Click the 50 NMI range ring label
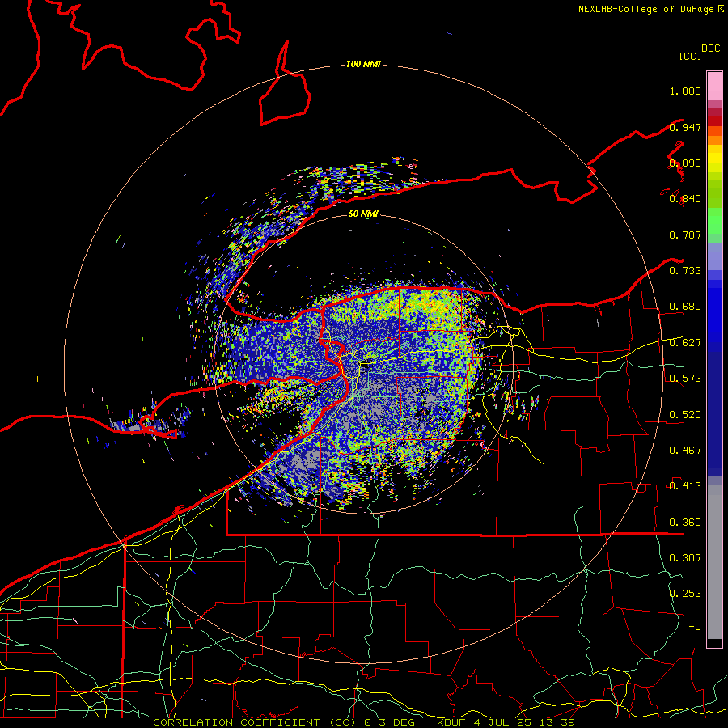The height and width of the screenshot is (728, 728). [x=363, y=214]
